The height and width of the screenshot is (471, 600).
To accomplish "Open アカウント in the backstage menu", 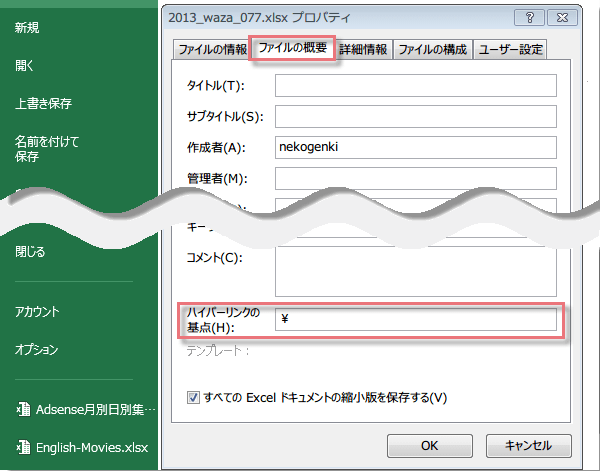I will point(37,311).
